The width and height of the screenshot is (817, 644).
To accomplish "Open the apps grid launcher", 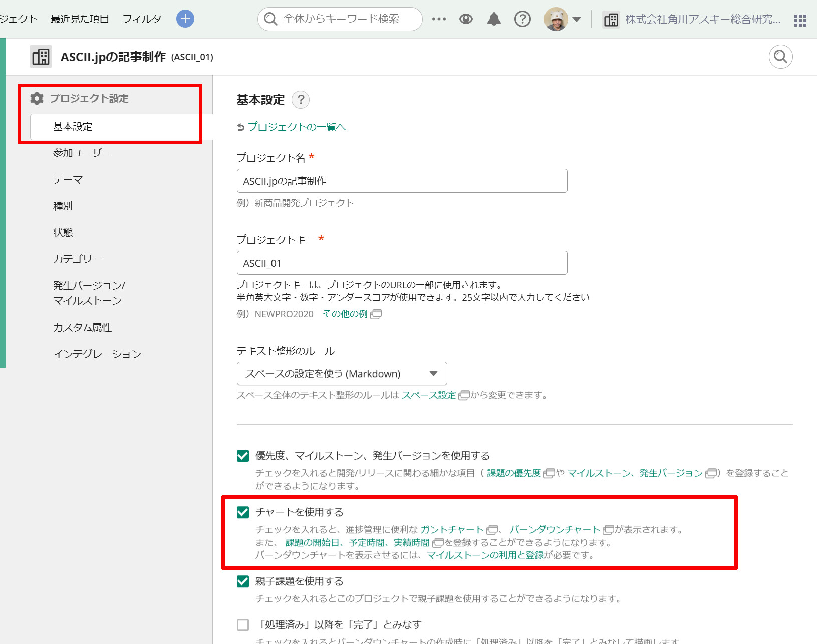I will pyautogui.click(x=800, y=20).
